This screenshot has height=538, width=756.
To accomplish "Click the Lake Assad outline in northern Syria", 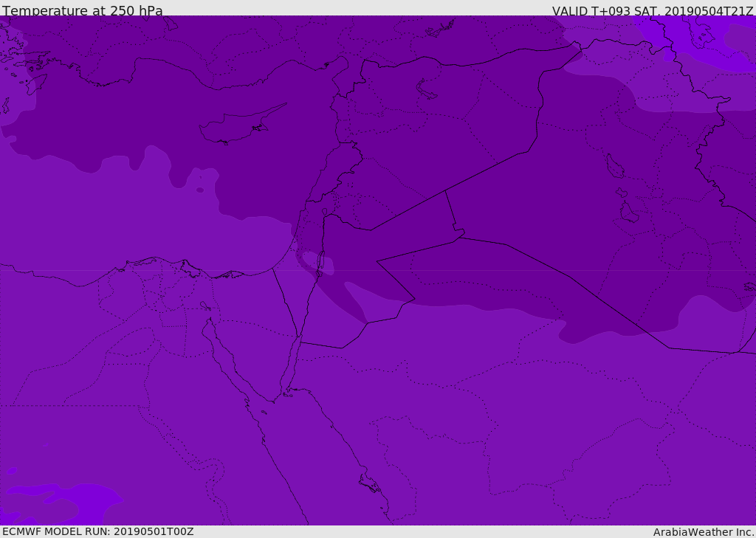I will pos(427,90).
